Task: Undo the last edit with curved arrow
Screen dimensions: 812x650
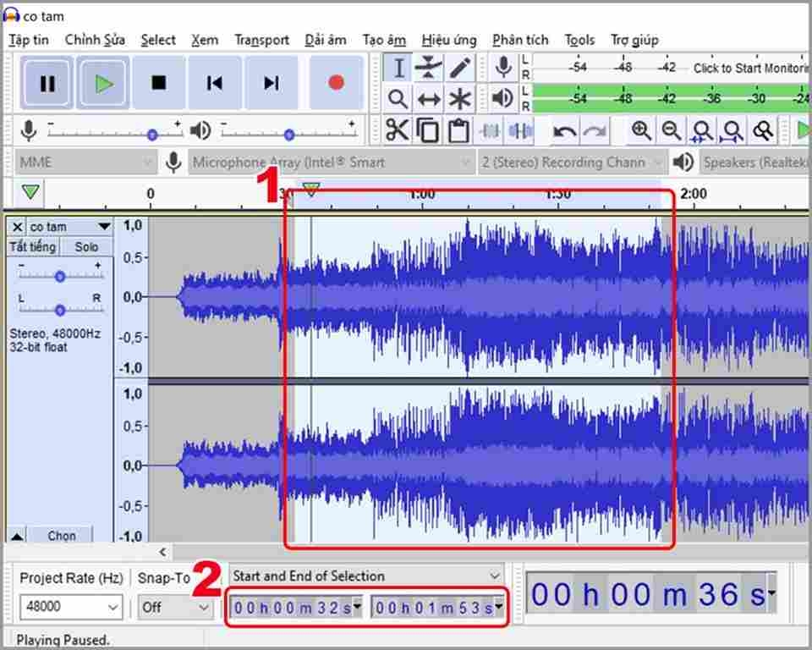Action: coord(565,131)
